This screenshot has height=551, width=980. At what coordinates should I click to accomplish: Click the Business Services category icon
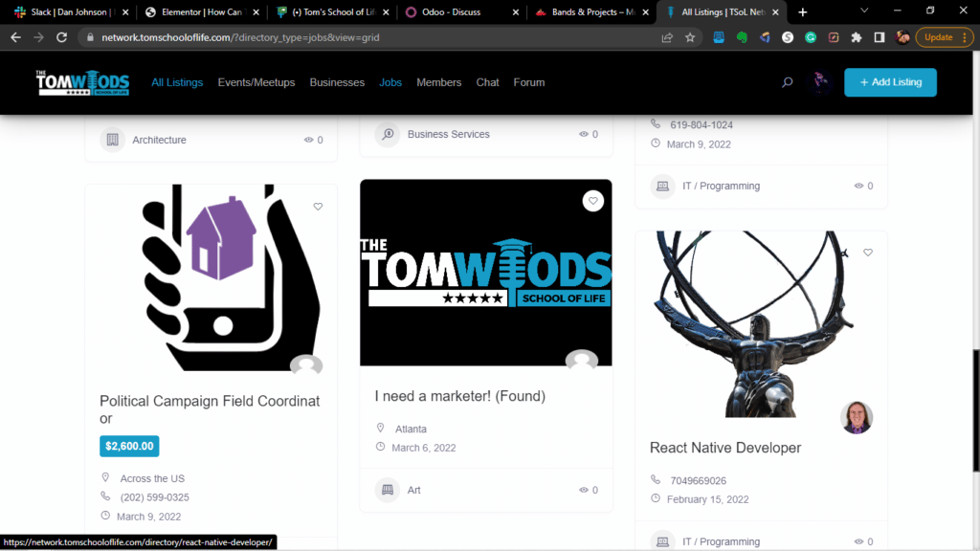[x=388, y=134]
